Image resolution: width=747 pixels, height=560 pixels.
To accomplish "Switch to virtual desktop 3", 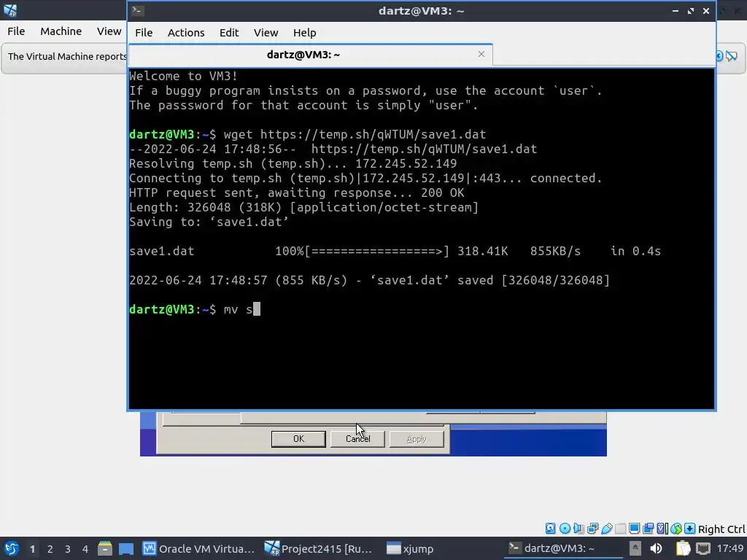I will pos(68,549).
